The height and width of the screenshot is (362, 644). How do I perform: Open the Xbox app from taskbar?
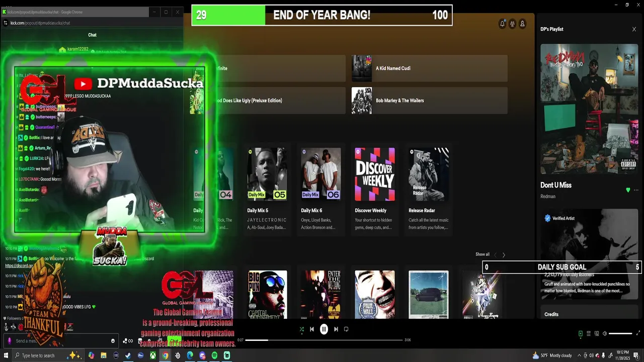point(152,355)
